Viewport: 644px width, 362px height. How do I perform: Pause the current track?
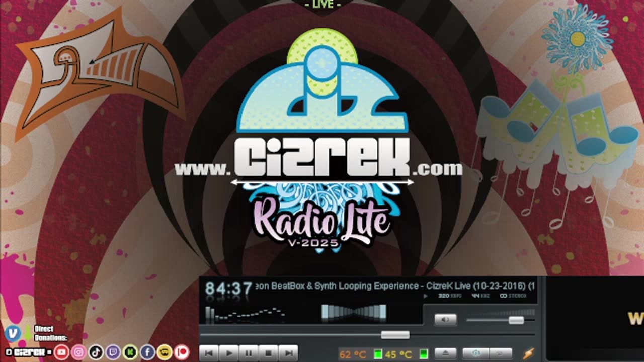click(249, 353)
